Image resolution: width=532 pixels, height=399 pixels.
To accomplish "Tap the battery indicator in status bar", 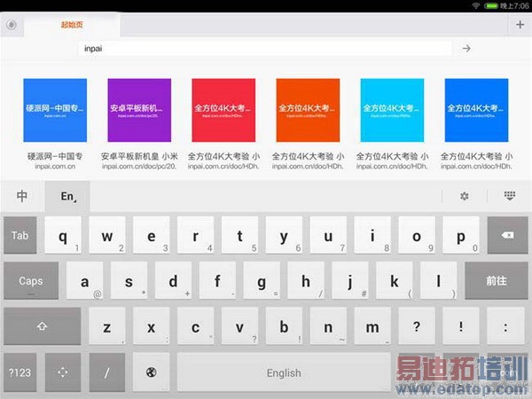I will click(x=490, y=6).
